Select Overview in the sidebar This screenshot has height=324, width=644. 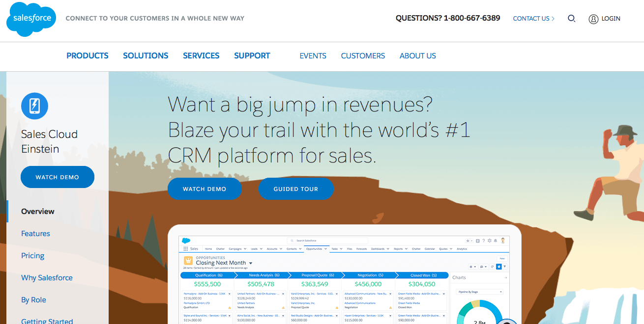(38, 212)
